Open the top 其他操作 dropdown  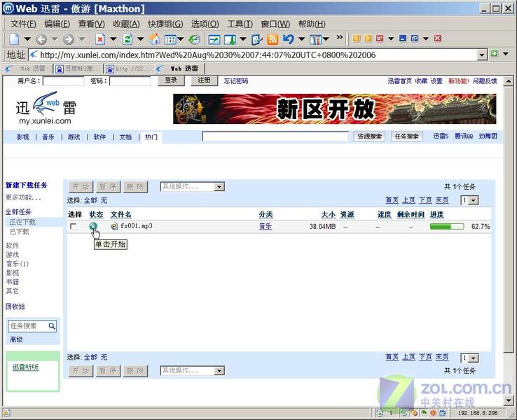[219, 187]
